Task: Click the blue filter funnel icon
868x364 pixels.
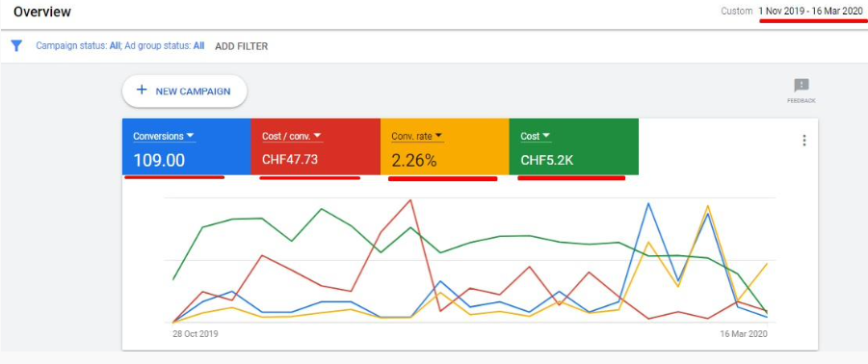Action: click(x=16, y=46)
